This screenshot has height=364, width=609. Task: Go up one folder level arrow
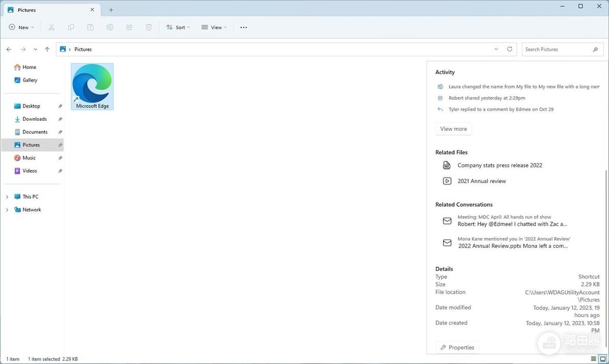pos(47,49)
